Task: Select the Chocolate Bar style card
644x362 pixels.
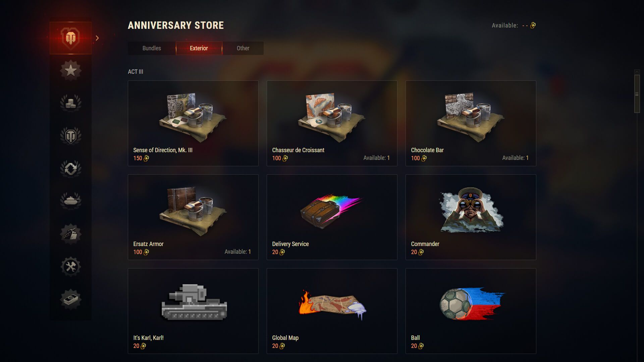Action: [x=471, y=123]
